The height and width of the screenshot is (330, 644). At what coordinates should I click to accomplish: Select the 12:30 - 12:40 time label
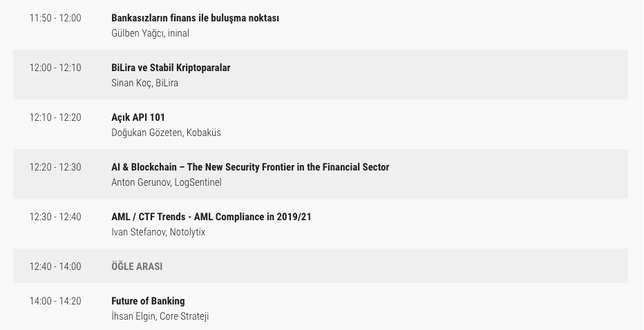pyautogui.click(x=55, y=217)
